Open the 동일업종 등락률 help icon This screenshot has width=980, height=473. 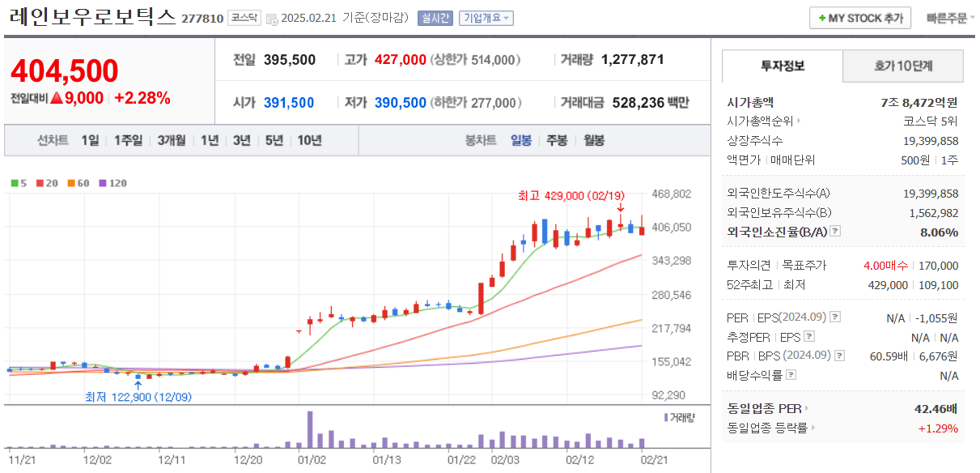click(x=814, y=428)
